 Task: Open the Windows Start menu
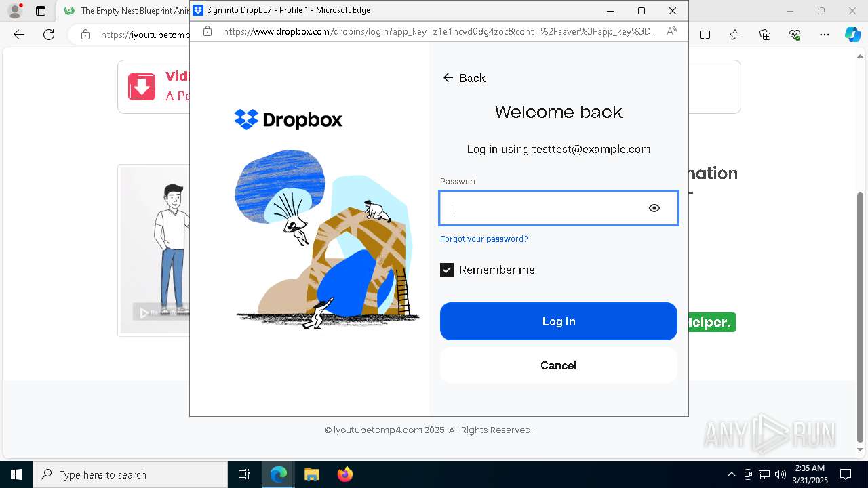pyautogui.click(x=16, y=474)
